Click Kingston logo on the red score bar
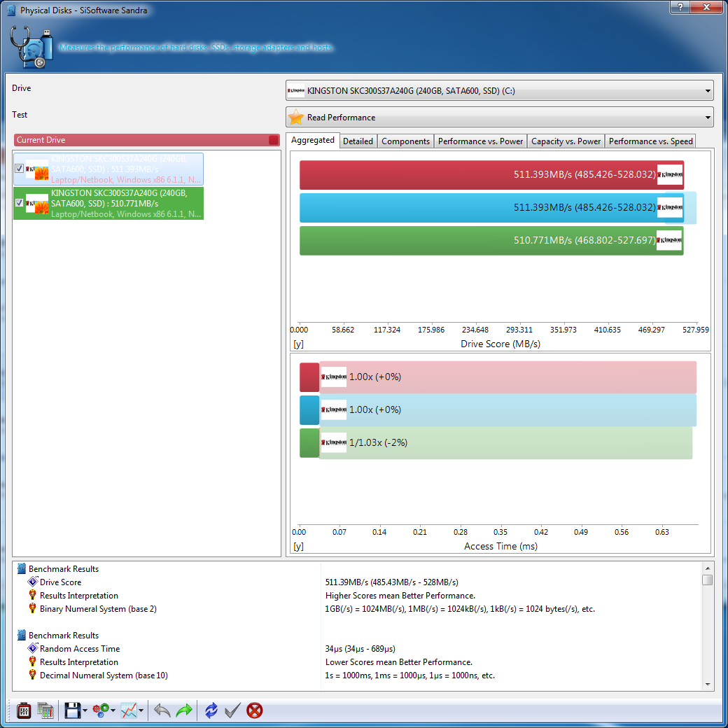The height and width of the screenshot is (728, 728). (670, 175)
